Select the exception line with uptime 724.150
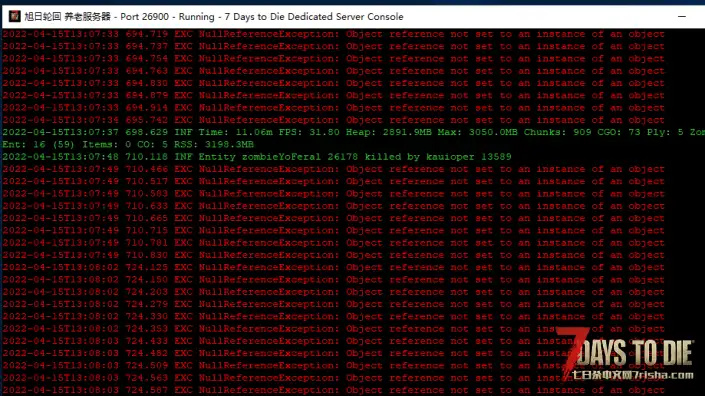Screen dimensions: 705x396 (x=333, y=280)
